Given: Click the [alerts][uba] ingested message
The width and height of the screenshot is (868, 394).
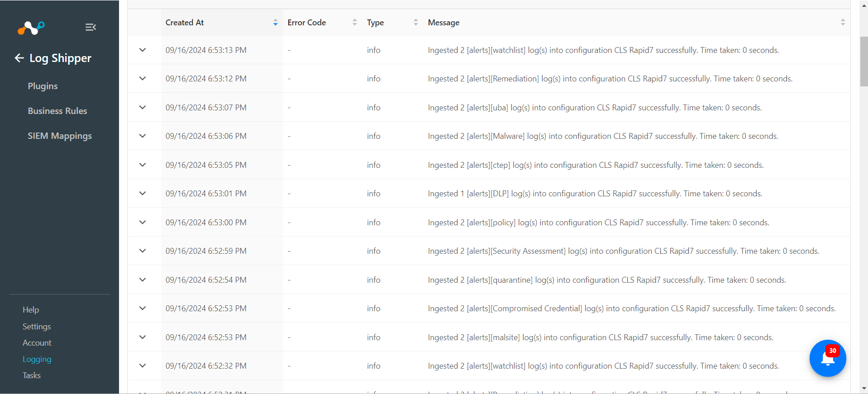Looking at the screenshot, I should [595, 108].
